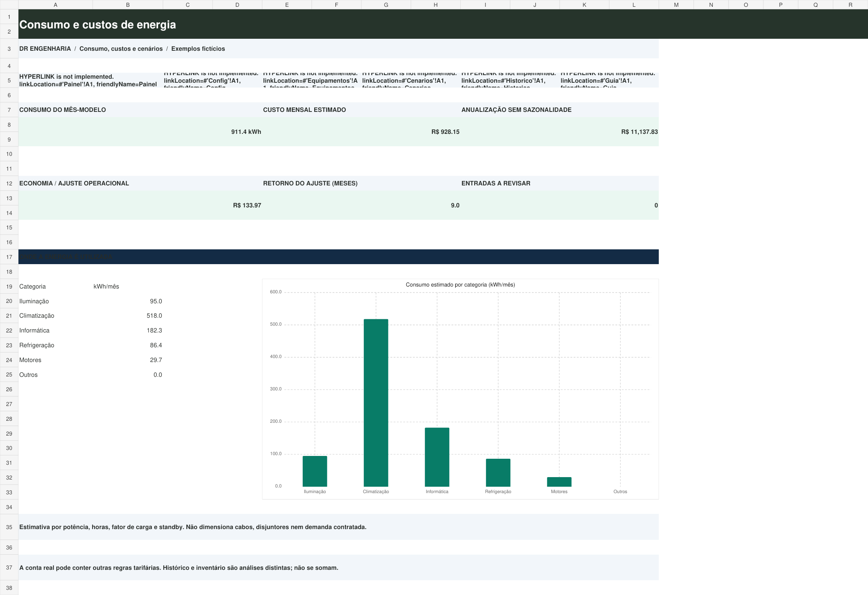
Task: Open the Cenarios hyperlink cell
Action: [x=411, y=80]
